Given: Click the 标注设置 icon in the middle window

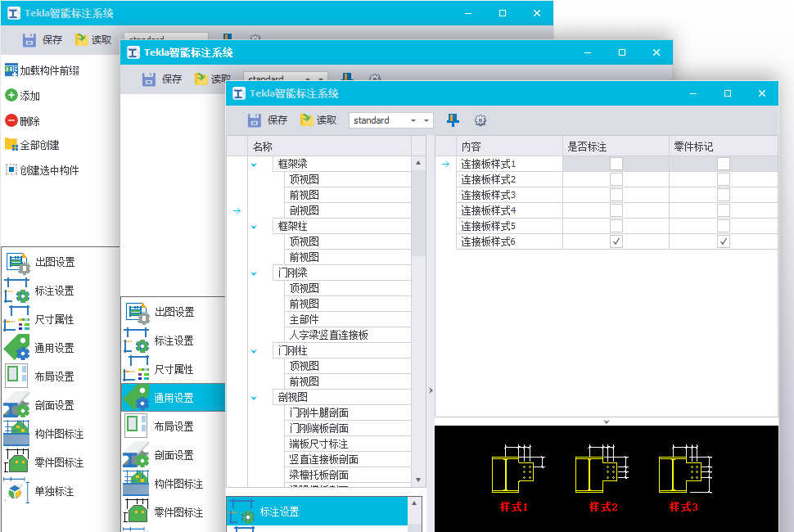Looking at the screenshot, I should click(137, 340).
